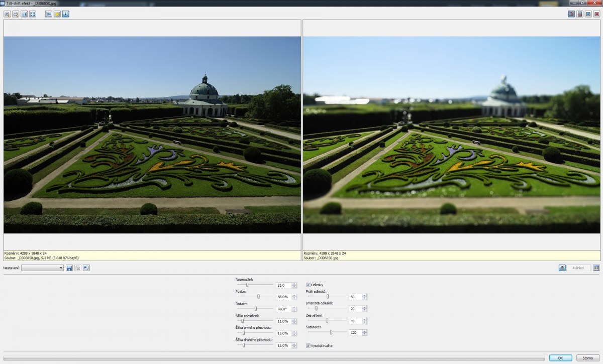Screen dimensions: 603x364
Task: Click the Saturace value spinner arrows
Action: [364, 333]
